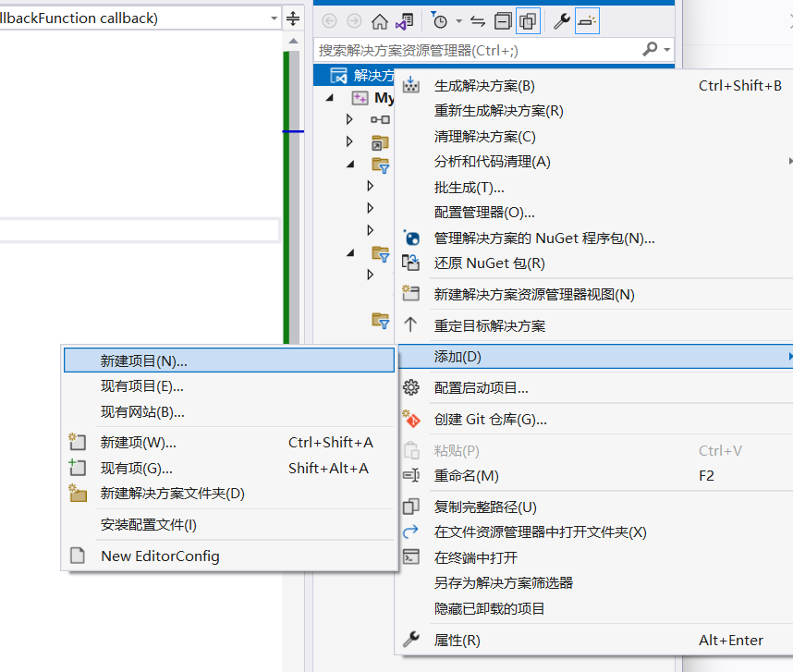Click the references icon in the tree
Screen dimensions: 793x672
click(380, 120)
